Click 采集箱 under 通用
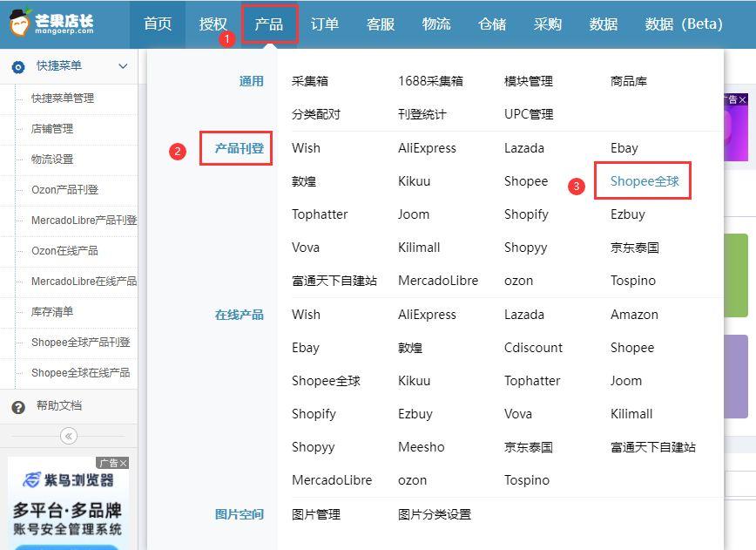The height and width of the screenshot is (550, 756). pyautogui.click(x=310, y=81)
